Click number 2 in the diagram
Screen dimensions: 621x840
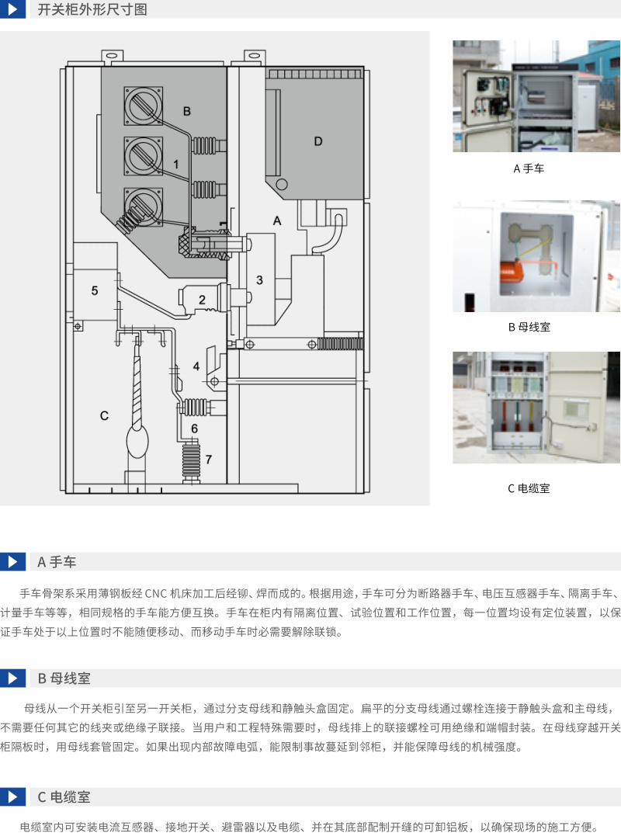click(x=202, y=300)
